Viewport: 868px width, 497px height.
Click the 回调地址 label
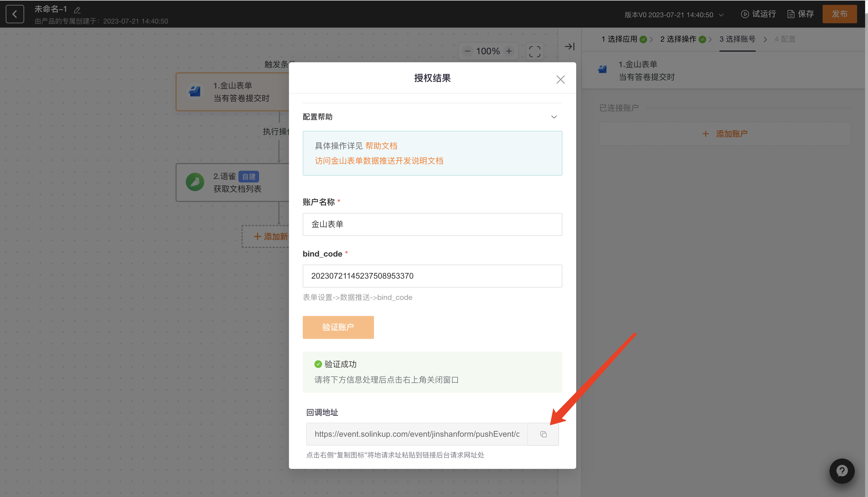(322, 413)
